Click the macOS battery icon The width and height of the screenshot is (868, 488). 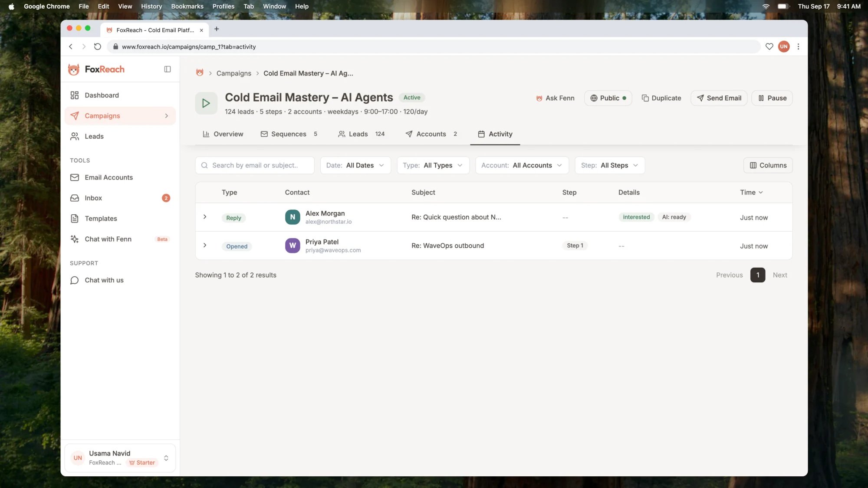(x=783, y=6)
